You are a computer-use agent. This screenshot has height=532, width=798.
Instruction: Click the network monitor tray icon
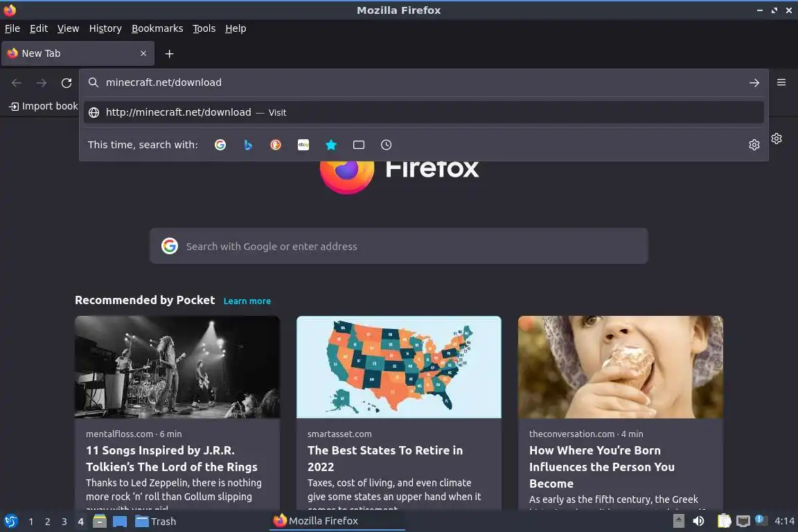click(743, 522)
